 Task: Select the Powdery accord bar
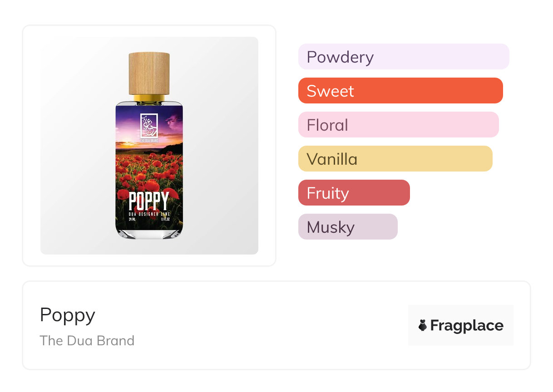403,57
